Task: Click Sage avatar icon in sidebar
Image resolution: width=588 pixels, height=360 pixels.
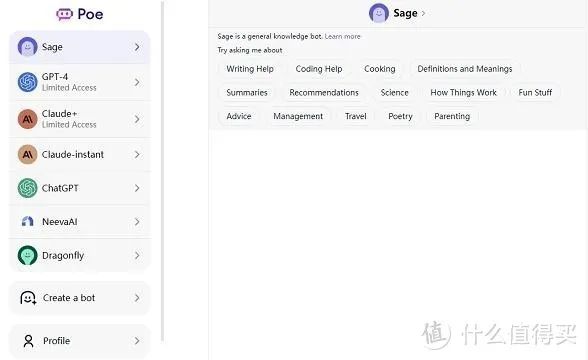Action: point(27,47)
